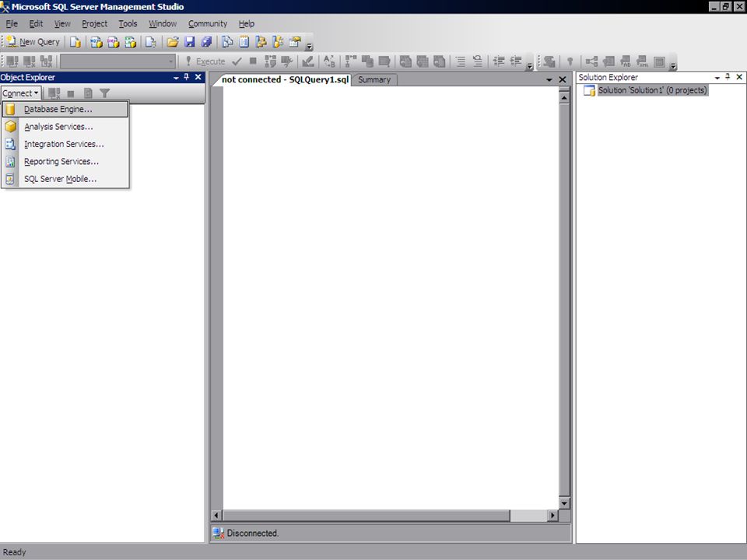Open the active files dropdown arrow in the tab bar
The image size is (747, 560).
(549, 80)
